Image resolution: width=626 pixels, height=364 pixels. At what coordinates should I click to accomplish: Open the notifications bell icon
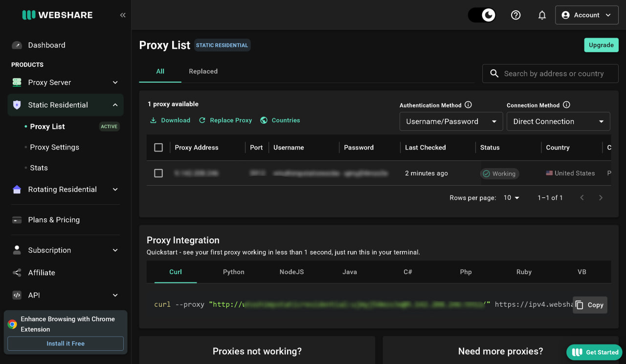click(x=542, y=15)
